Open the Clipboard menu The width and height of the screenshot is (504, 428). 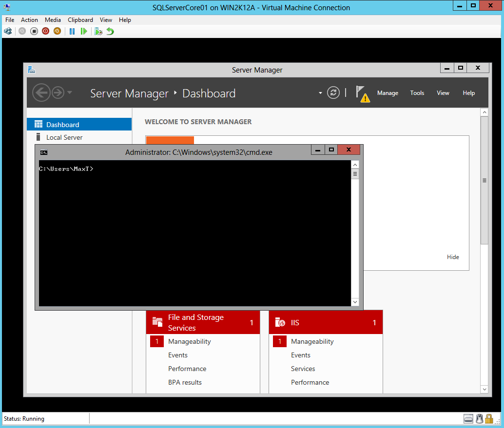click(80, 20)
